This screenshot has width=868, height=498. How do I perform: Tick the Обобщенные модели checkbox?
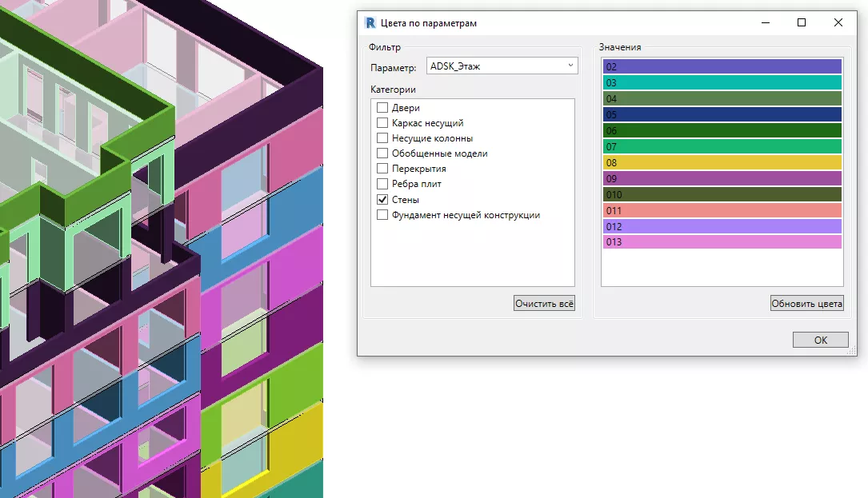tap(382, 153)
